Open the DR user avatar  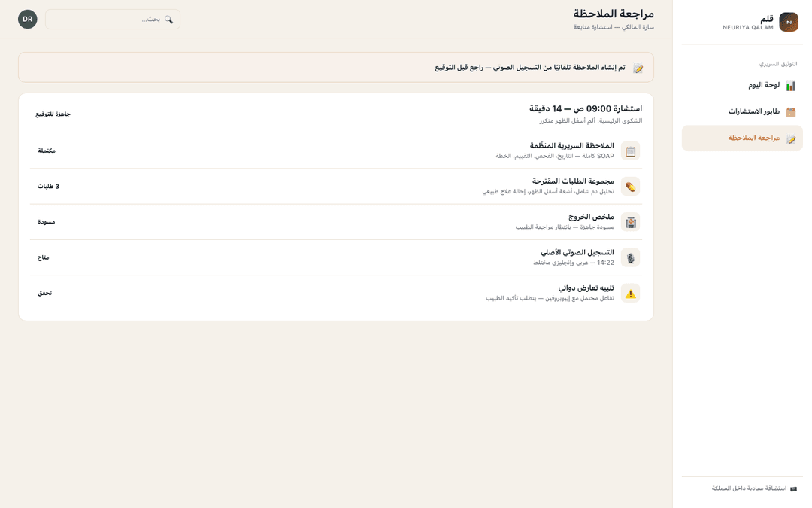tap(28, 19)
